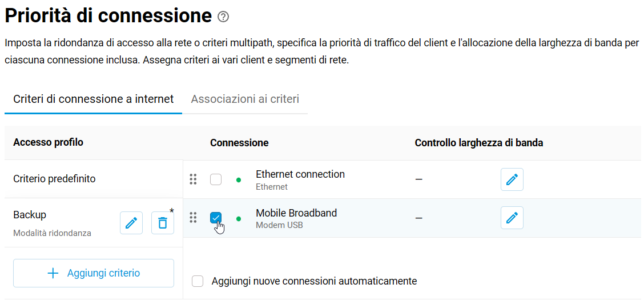Edit bandwidth control for Ethernet connection
This screenshot has height=304, width=644.
point(512,179)
